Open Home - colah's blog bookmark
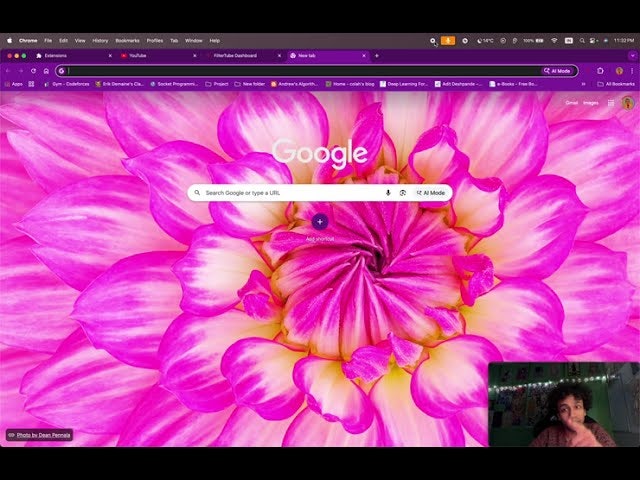 (x=350, y=84)
